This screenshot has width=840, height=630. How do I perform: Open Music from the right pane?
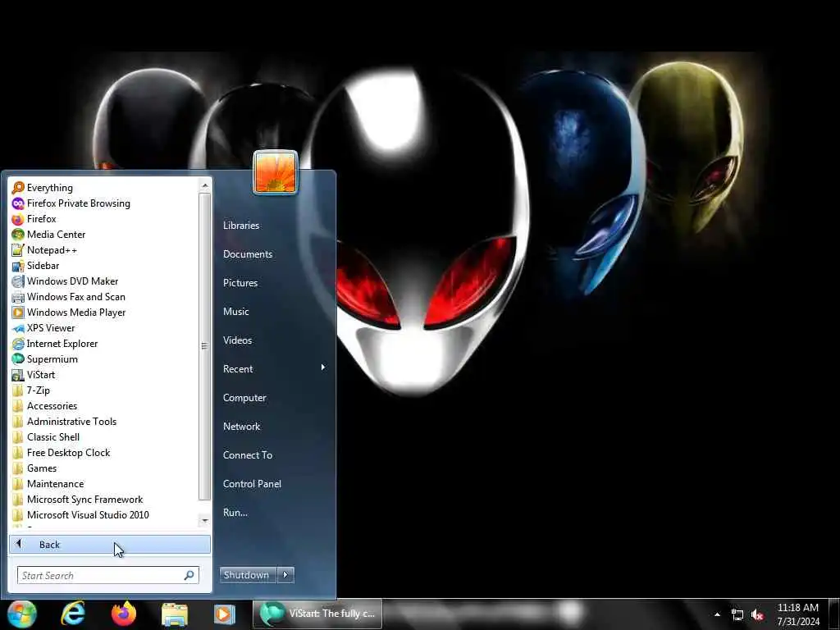(235, 311)
